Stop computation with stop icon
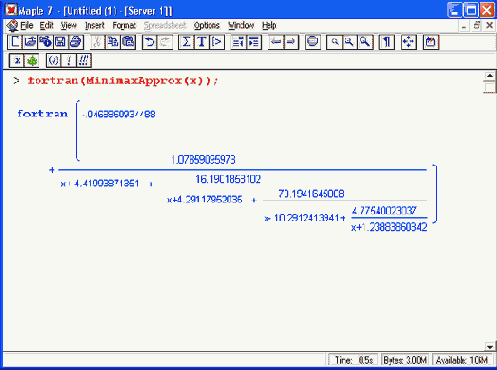 pyautogui.click(x=313, y=42)
